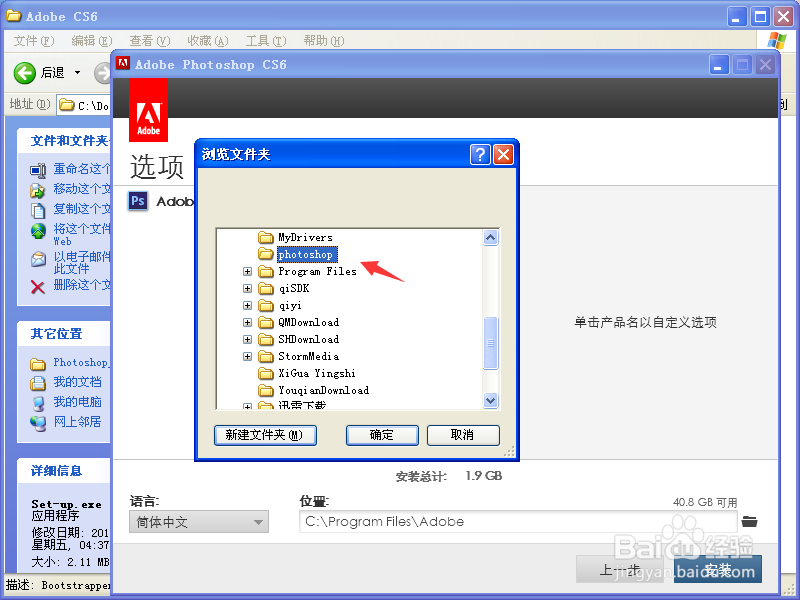Open 我的电脑 from Other Places panel
The width and height of the screenshot is (800, 600).
pos(78,401)
